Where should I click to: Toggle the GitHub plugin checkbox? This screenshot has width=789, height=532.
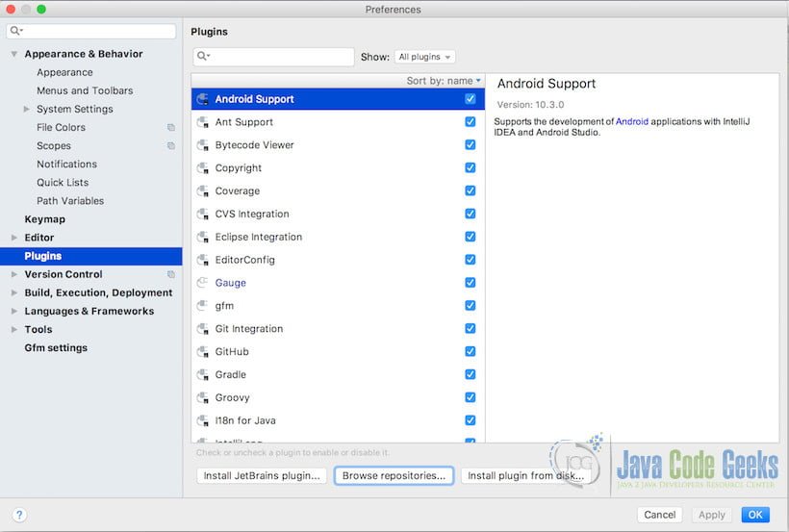point(470,351)
